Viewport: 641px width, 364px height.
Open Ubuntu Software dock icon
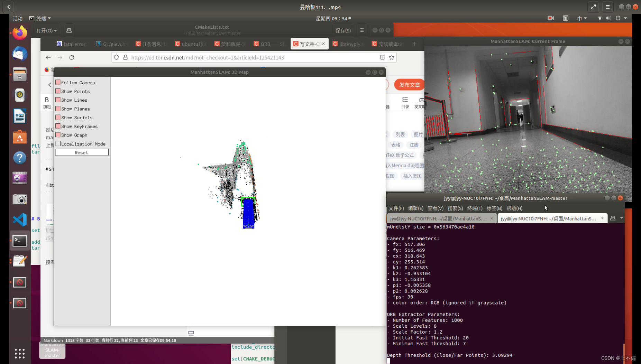(x=20, y=137)
